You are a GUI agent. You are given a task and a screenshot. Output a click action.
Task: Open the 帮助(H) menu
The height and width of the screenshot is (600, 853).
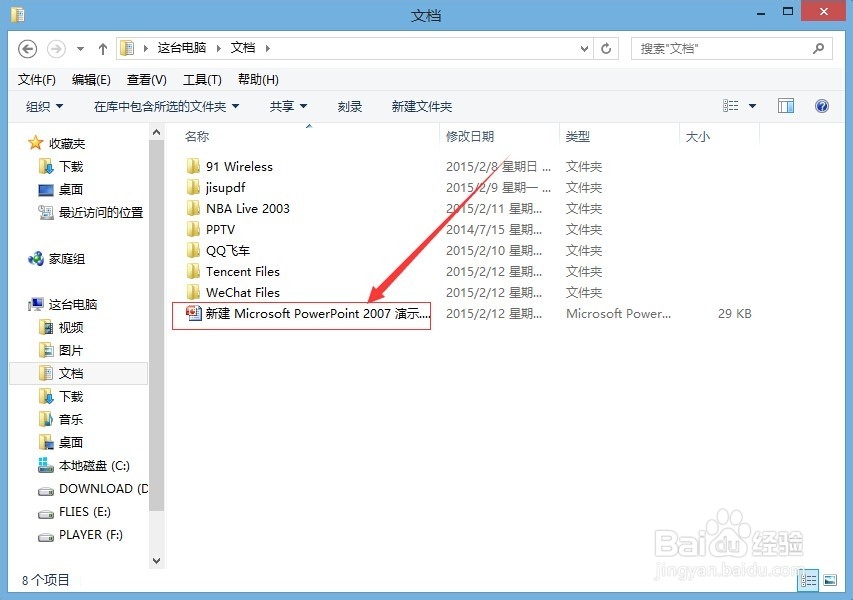tap(258, 80)
